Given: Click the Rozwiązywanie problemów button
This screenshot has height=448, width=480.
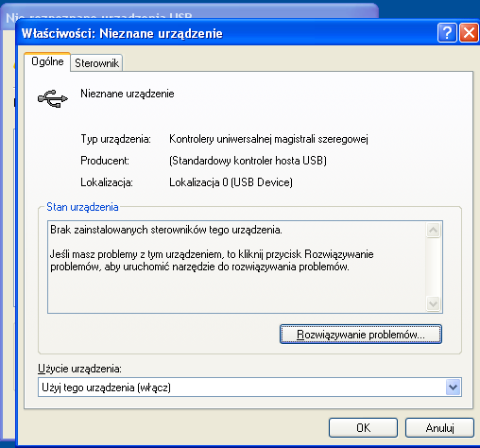Looking at the screenshot, I should [x=361, y=335].
